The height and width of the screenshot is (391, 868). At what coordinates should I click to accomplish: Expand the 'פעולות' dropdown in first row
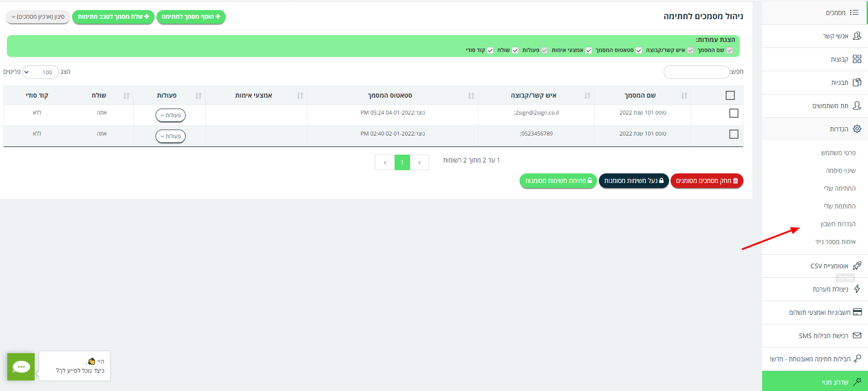[171, 115]
